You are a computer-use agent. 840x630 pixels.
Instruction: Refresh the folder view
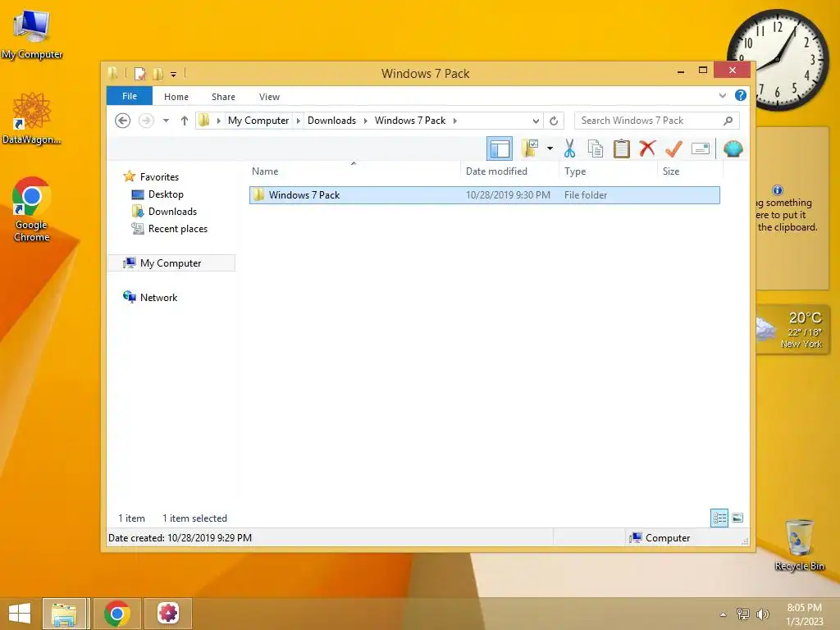coord(554,121)
